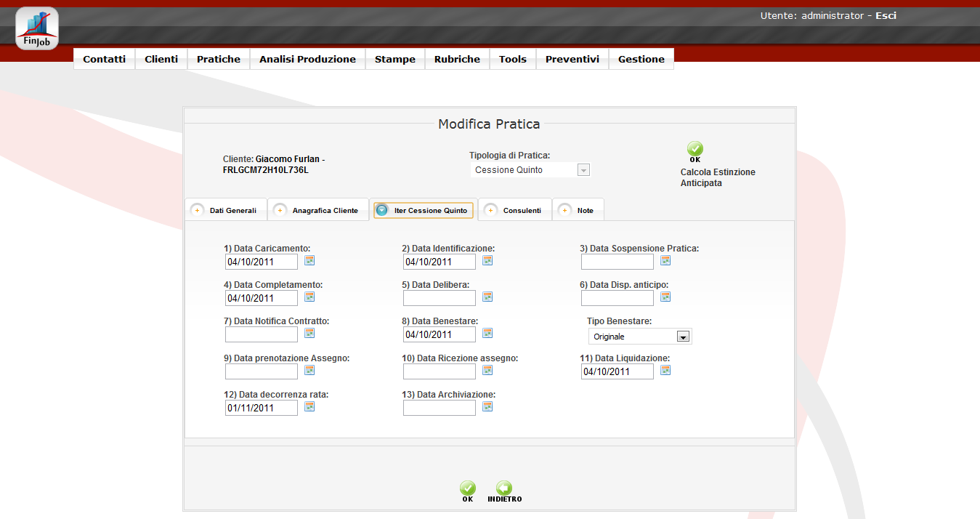Expand the Note tab
Screen dimensions: 980x519
point(578,210)
